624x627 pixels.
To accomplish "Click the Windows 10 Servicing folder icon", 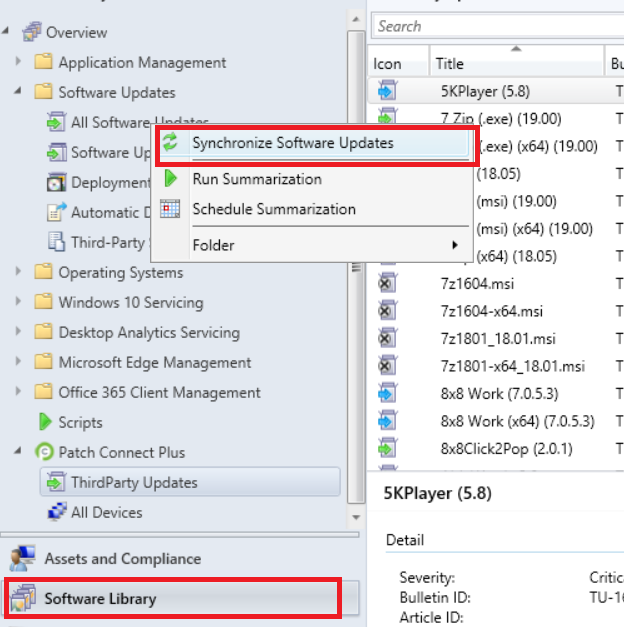I will click(43, 302).
